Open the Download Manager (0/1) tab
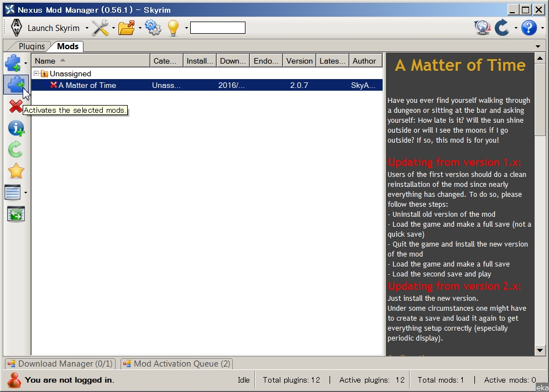The width and height of the screenshot is (549, 392). tap(60, 364)
